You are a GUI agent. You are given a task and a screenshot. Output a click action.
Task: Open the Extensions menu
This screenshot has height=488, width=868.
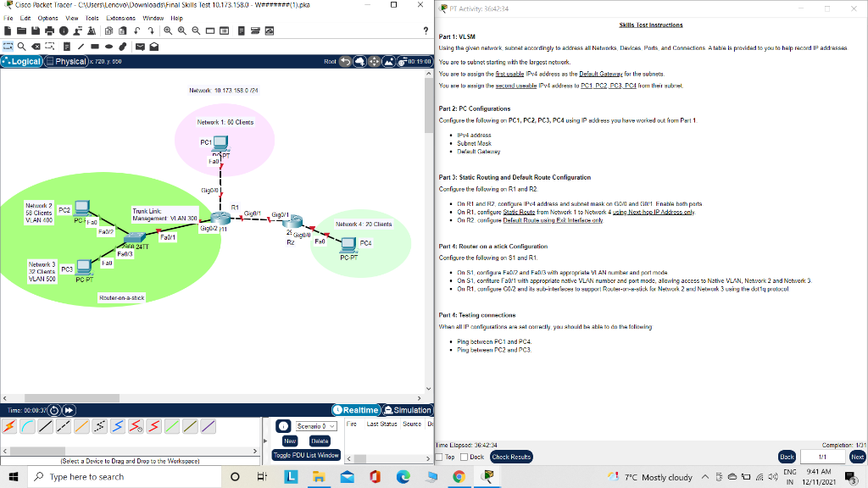(120, 19)
